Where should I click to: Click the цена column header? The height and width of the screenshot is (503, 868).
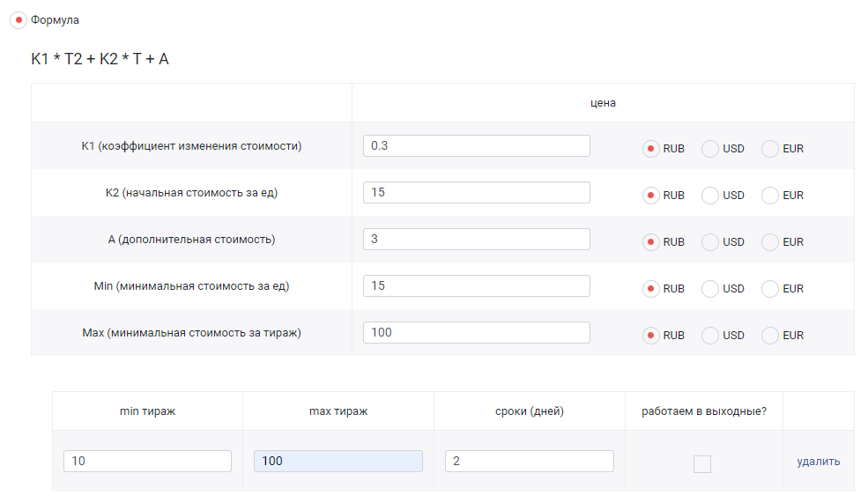pos(603,103)
